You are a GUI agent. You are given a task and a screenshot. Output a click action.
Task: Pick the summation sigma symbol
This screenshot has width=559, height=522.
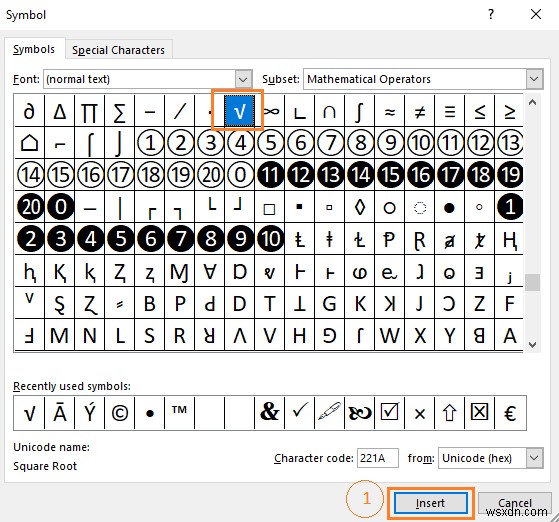[x=120, y=111]
